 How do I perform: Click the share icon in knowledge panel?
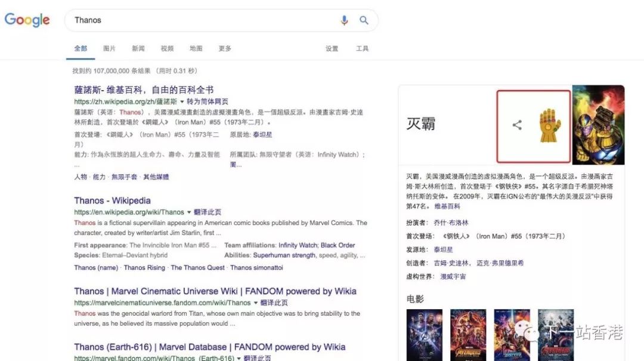517,125
